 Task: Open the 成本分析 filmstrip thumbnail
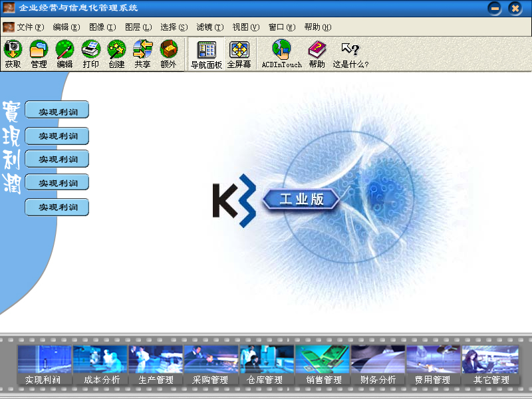click(x=100, y=364)
